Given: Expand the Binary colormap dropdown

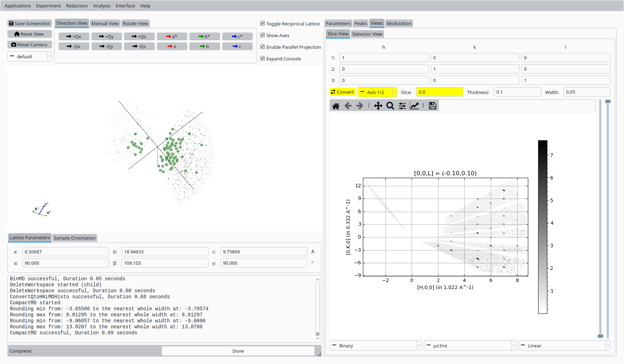Looking at the screenshot, I should [x=376, y=346].
